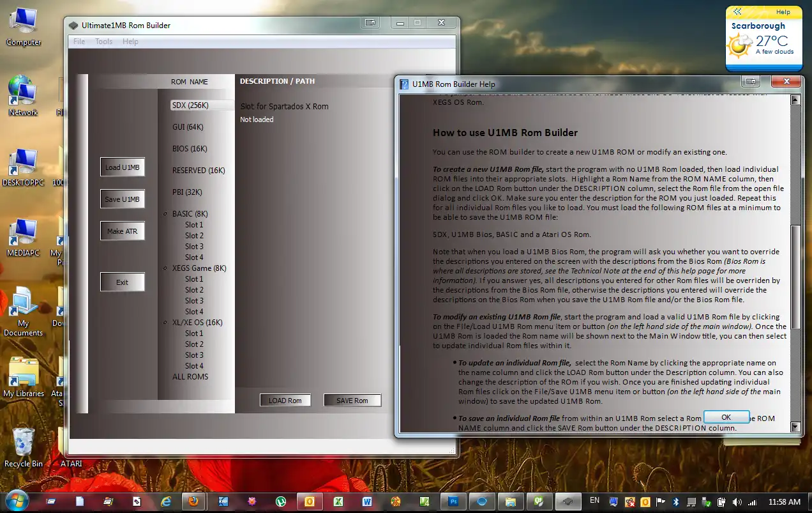Image resolution: width=812 pixels, height=513 pixels.
Task: Open Photoshop from the taskbar
Action: 454,502
